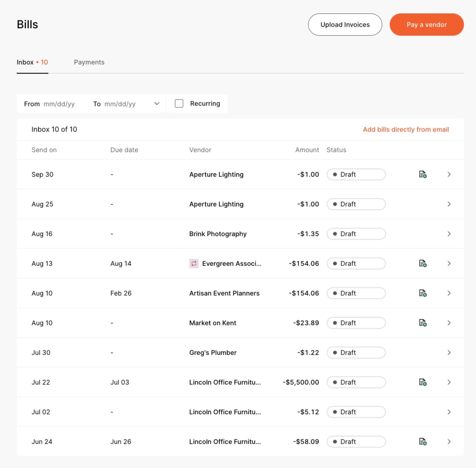Screen dimensions: 476x476
Task: Switch to the Payments tab
Action: [89, 62]
